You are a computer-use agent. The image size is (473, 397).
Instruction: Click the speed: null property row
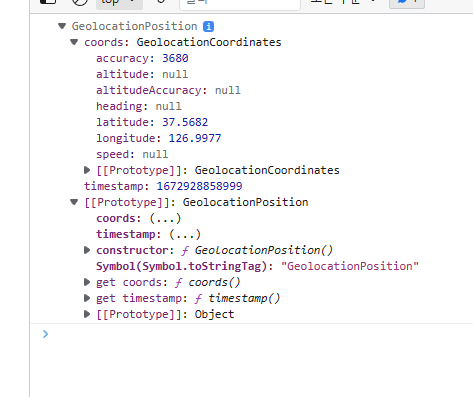(x=132, y=154)
